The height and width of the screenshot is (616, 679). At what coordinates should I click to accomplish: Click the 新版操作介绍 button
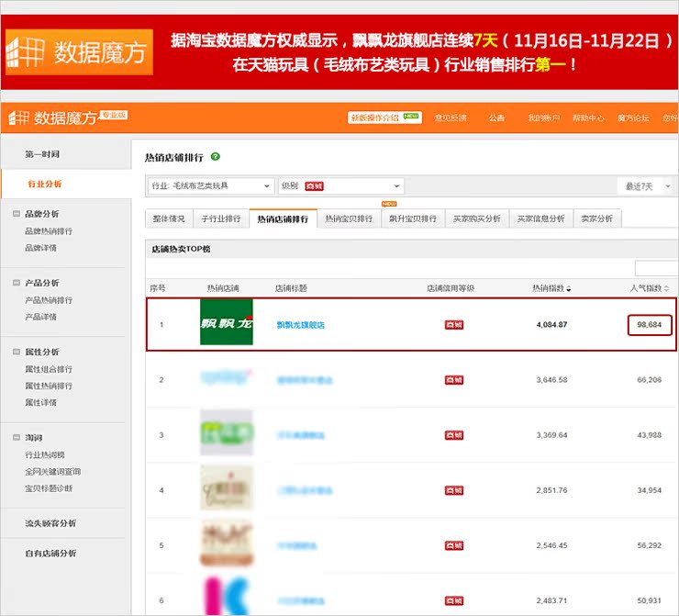(384, 118)
